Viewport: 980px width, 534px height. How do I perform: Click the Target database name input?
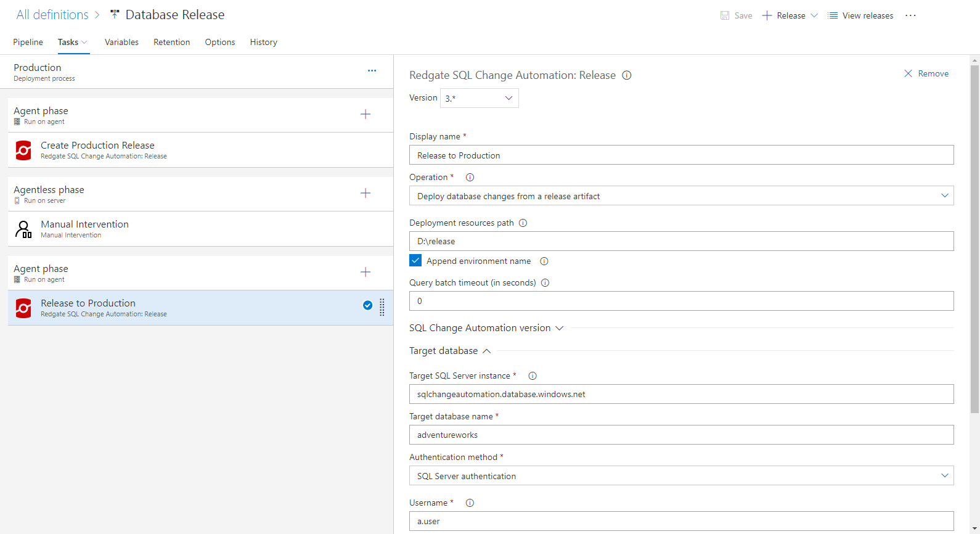pos(681,435)
